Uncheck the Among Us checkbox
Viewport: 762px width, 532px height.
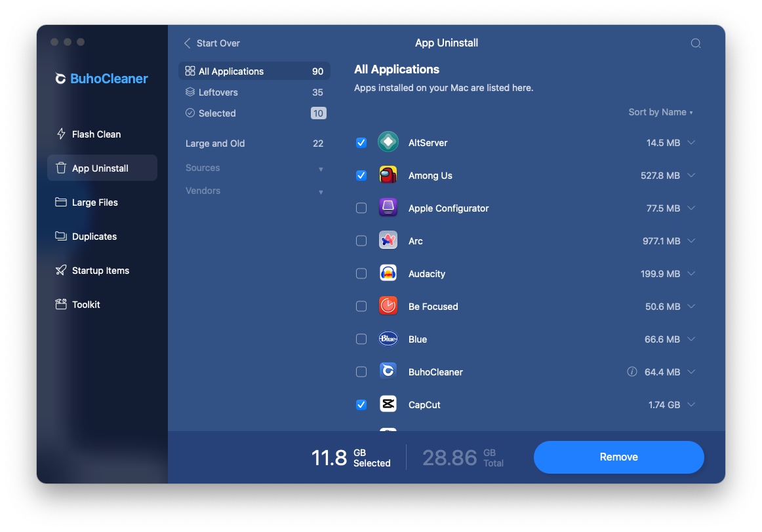pos(361,175)
